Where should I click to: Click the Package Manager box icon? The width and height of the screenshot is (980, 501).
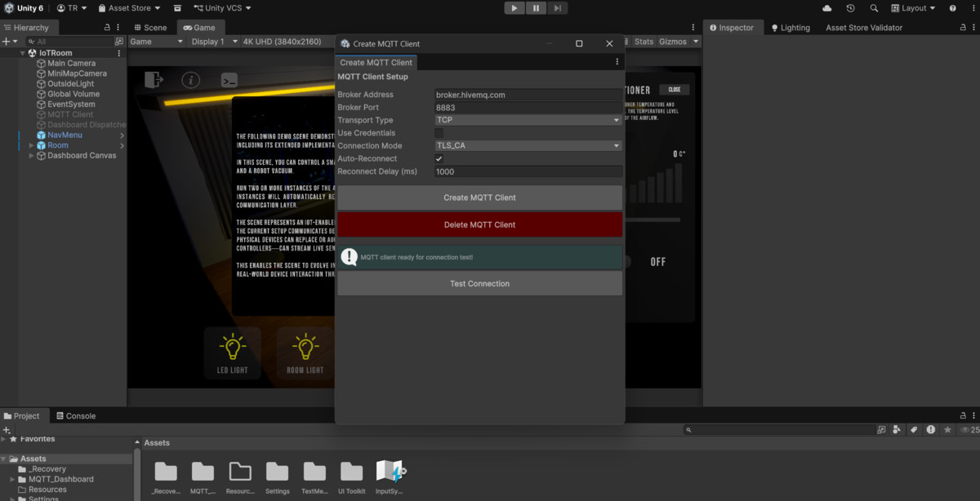(x=177, y=8)
